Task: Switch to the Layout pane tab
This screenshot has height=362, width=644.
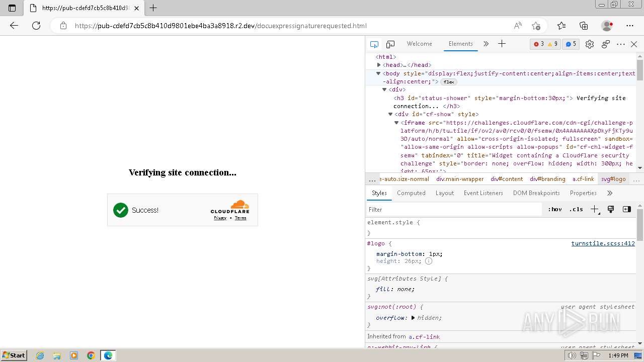Action: coord(444,193)
